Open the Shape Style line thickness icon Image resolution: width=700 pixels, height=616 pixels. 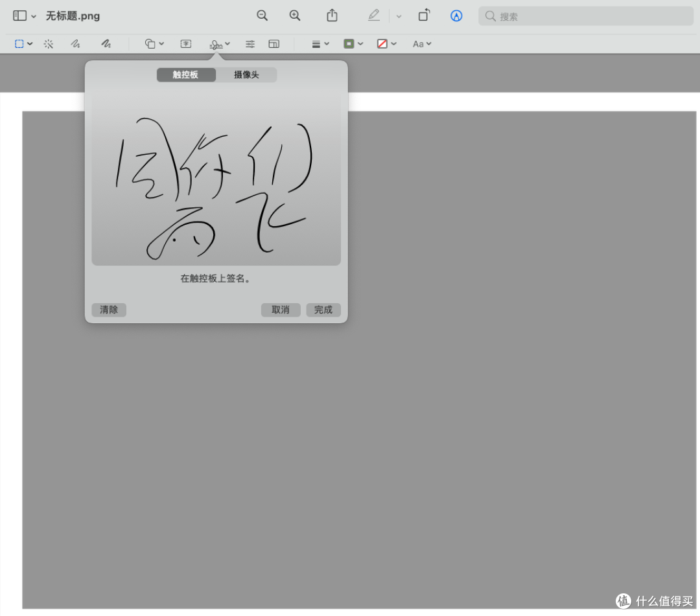316,43
